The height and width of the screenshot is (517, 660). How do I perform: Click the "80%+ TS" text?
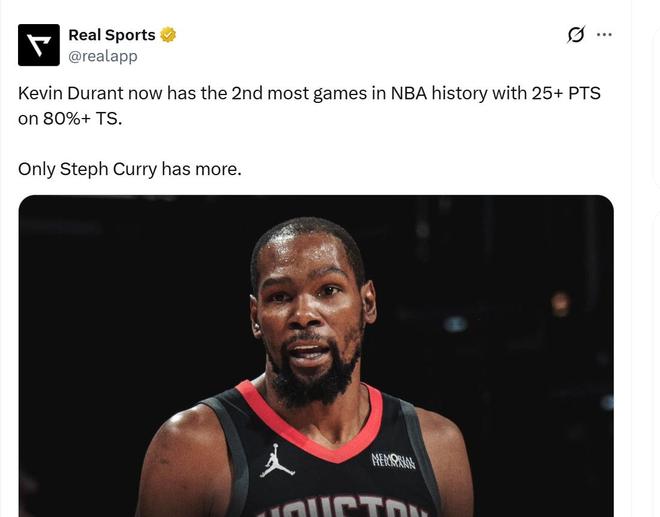[81, 117]
